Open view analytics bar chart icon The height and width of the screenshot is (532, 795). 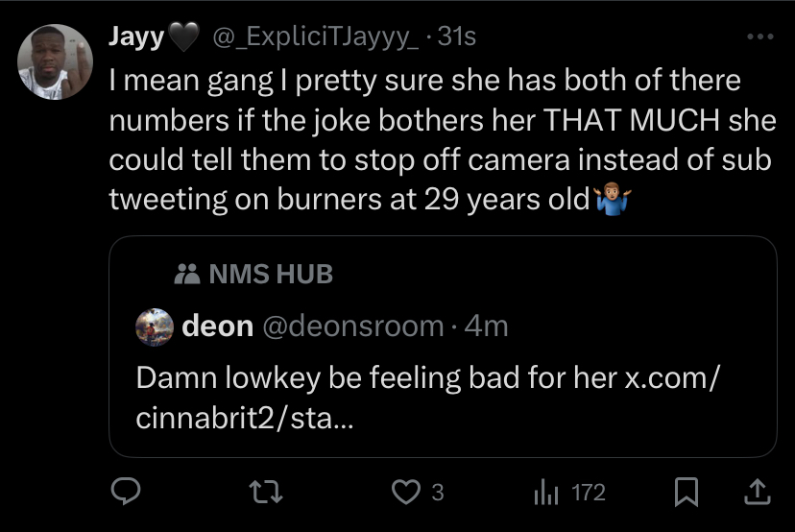[x=545, y=493]
